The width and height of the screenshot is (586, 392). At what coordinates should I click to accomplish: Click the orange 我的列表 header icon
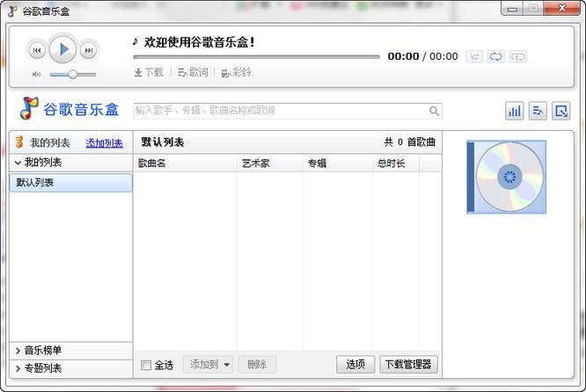[x=19, y=142]
